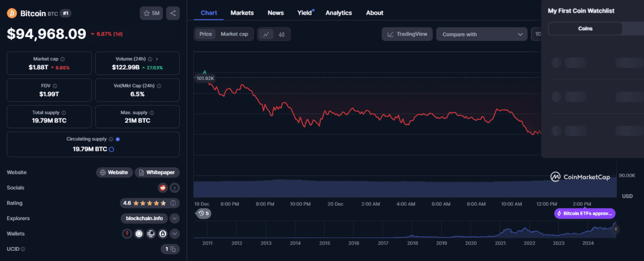
Task: Click FDV info icon
Action: 55,85
